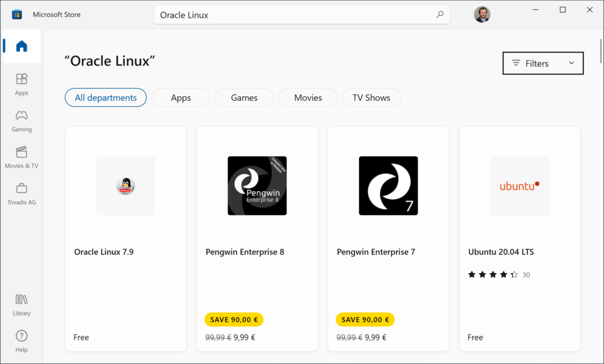The height and width of the screenshot is (364, 604).
Task: Click the SAVE 90,00 € badge on Pengwin Enterprise 8
Action: point(234,319)
